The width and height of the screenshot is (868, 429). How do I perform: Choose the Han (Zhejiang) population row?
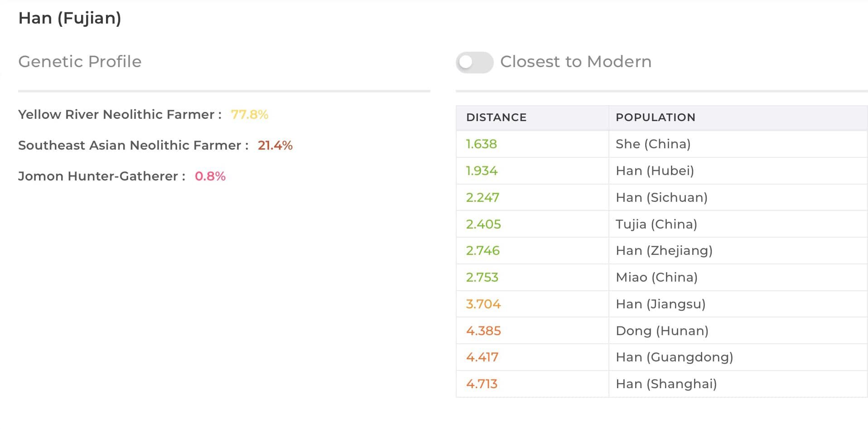point(661,251)
